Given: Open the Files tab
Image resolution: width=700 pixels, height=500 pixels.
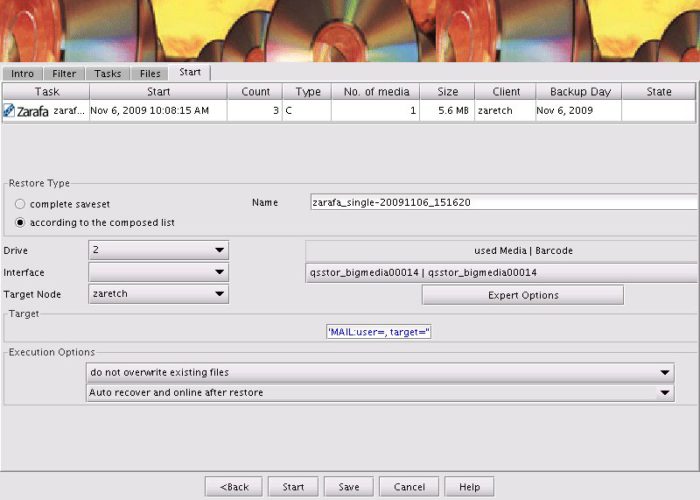Looking at the screenshot, I should (150, 74).
